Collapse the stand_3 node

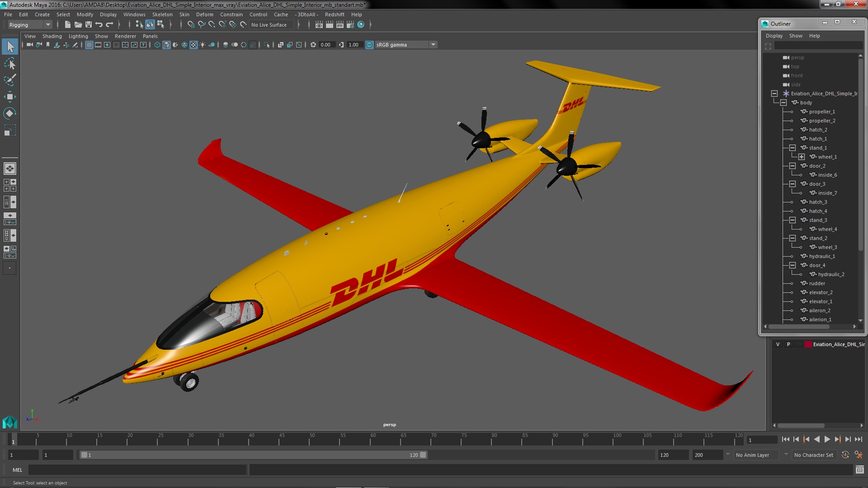click(x=793, y=220)
